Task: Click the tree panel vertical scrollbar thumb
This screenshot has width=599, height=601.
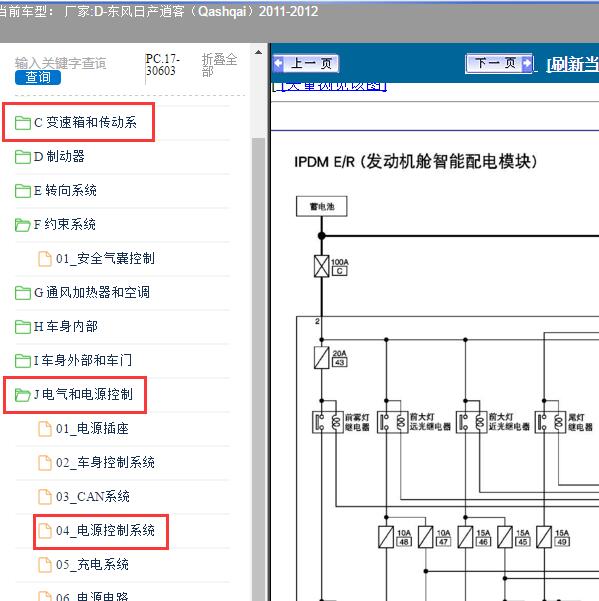Action: tap(259, 368)
